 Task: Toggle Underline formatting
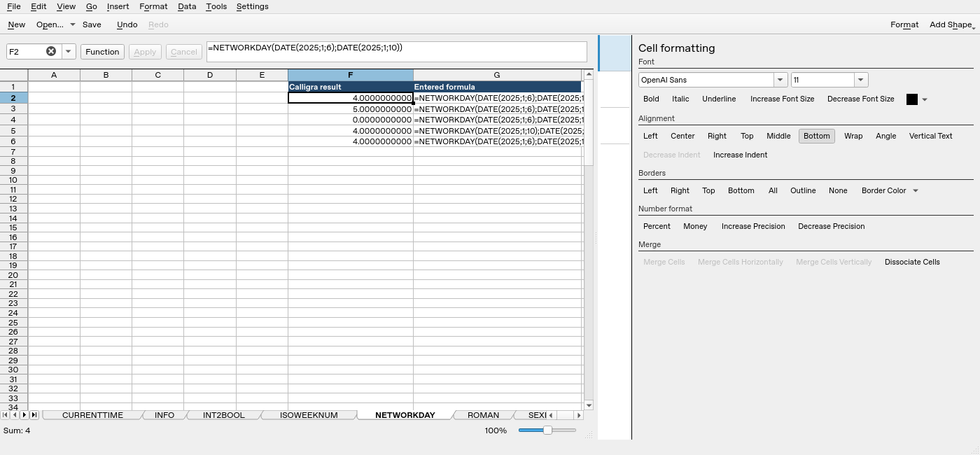pyautogui.click(x=719, y=99)
